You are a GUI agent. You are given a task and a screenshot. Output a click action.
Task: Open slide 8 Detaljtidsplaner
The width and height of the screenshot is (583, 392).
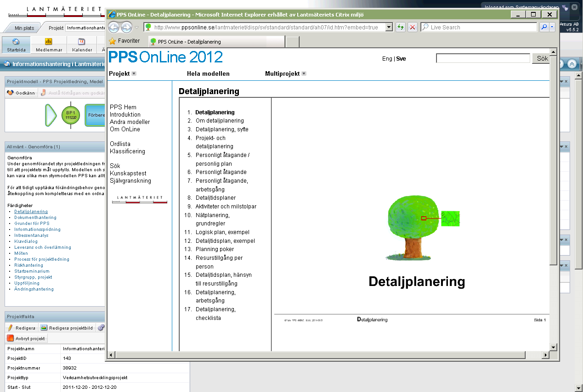(215, 198)
